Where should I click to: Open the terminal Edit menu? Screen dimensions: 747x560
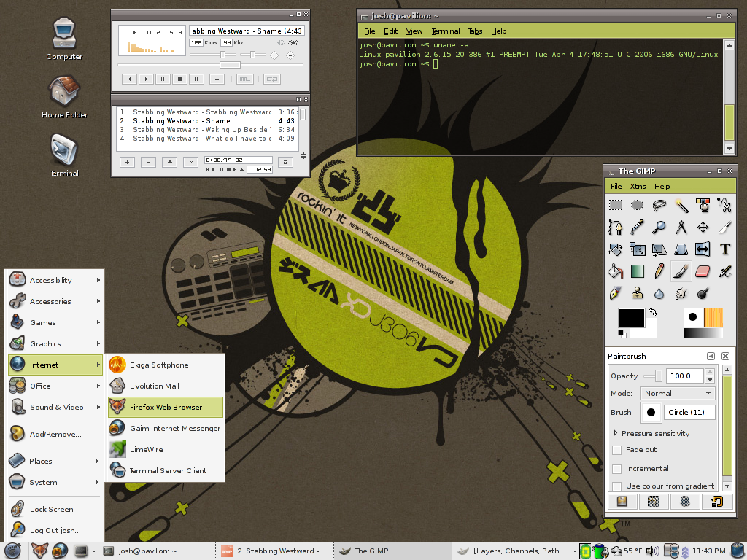coord(391,31)
